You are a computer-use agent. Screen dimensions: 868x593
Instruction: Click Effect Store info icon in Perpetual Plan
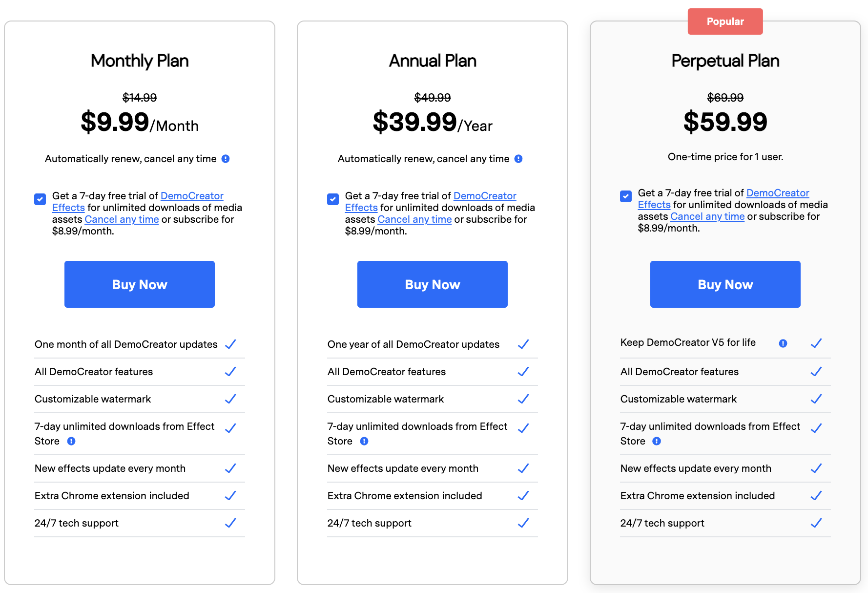click(657, 441)
